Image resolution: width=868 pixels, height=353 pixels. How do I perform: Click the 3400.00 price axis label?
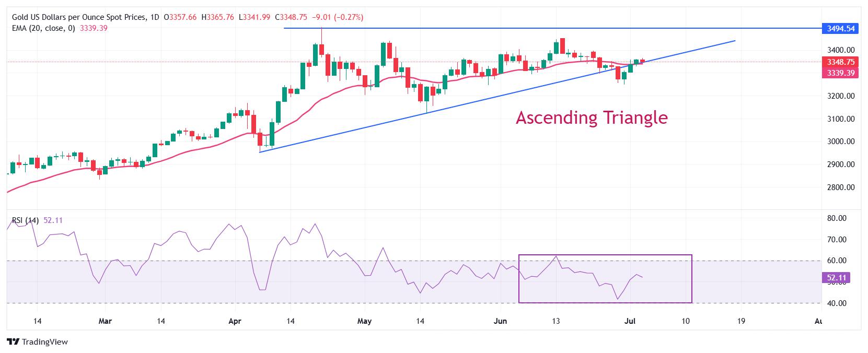point(841,50)
